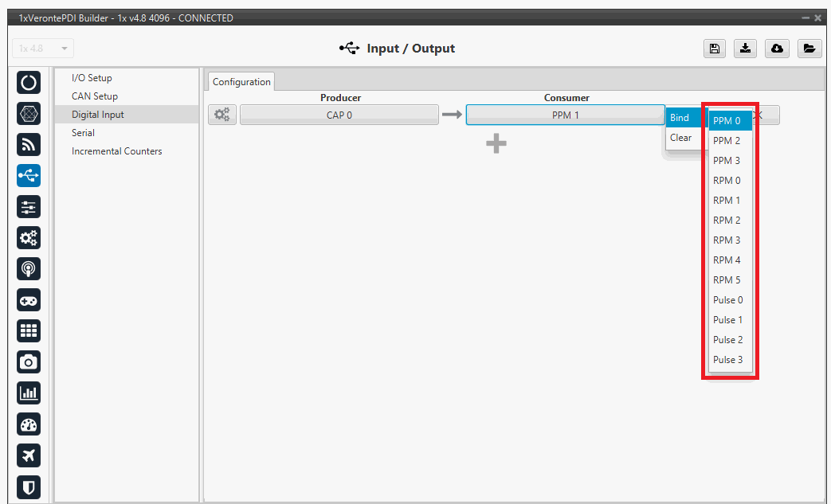Select the USB Input/Output sidebar icon

click(x=29, y=175)
